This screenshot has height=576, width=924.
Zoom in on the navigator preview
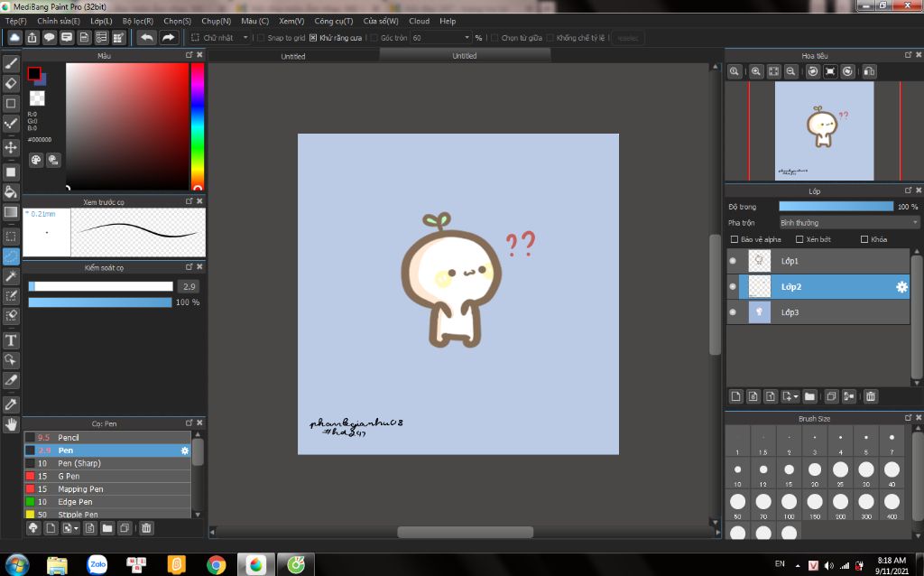click(756, 71)
